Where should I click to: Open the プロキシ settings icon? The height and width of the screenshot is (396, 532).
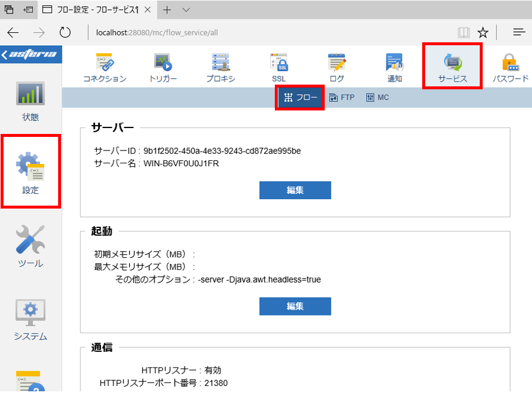pyautogui.click(x=221, y=68)
